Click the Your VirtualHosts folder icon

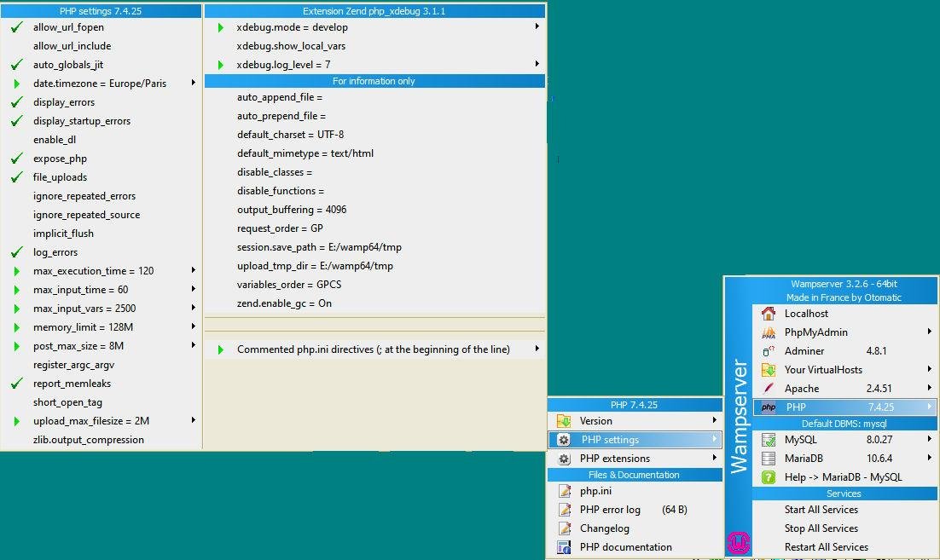point(768,370)
